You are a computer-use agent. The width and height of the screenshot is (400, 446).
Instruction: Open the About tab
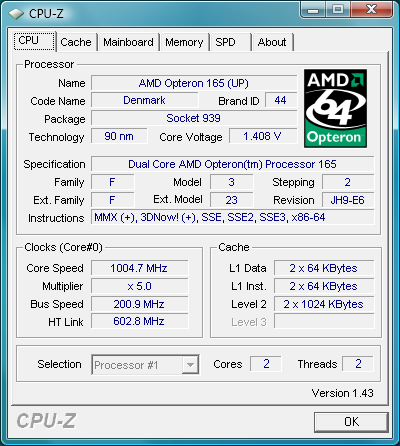273,42
